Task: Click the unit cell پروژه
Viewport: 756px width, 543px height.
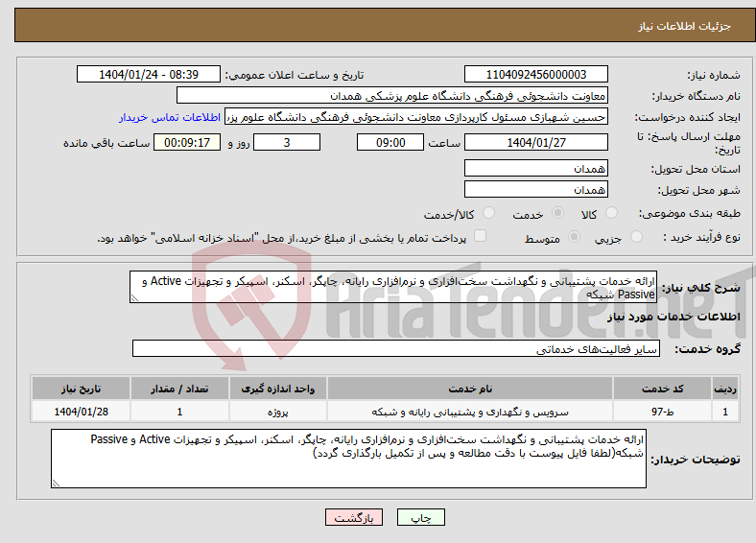Action: (x=278, y=412)
